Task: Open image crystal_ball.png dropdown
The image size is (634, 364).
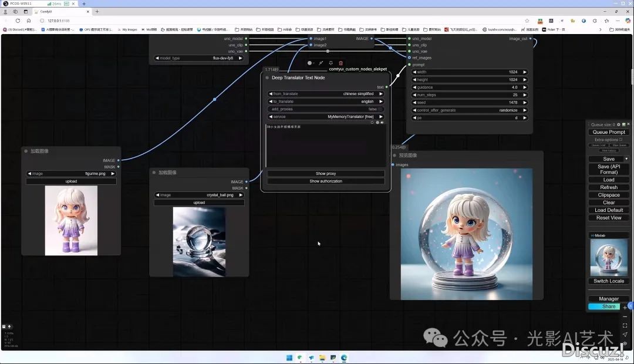Action: click(200, 195)
